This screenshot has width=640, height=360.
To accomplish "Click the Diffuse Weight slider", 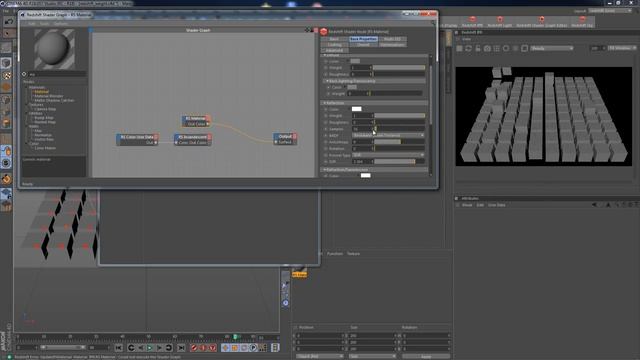I will click(399, 68).
